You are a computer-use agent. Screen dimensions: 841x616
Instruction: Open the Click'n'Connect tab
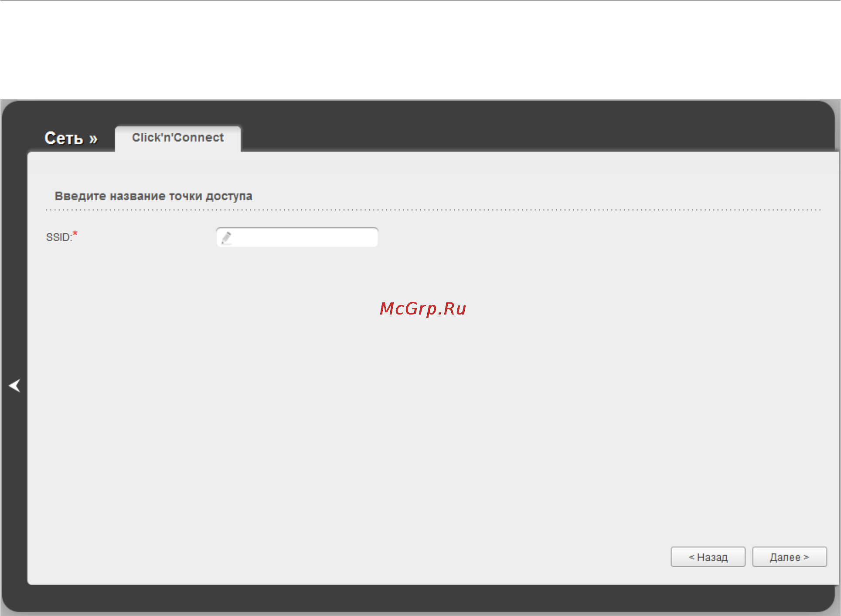[178, 138]
